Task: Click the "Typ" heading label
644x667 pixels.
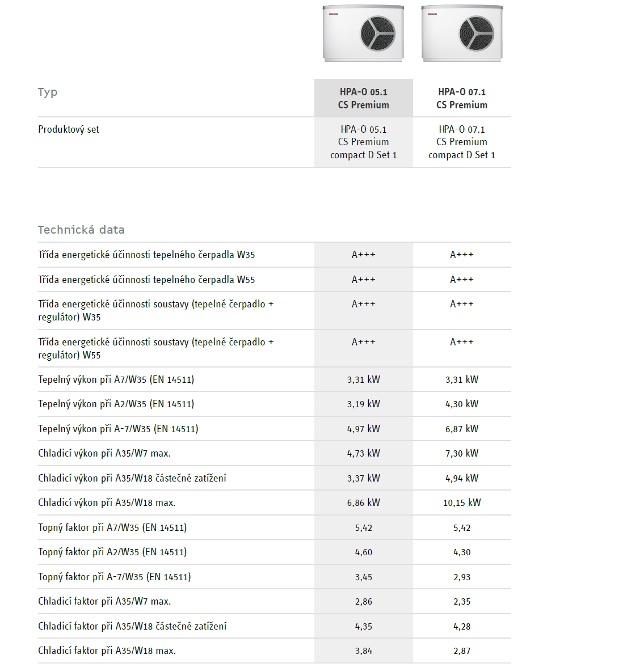Action: click(48, 92)
